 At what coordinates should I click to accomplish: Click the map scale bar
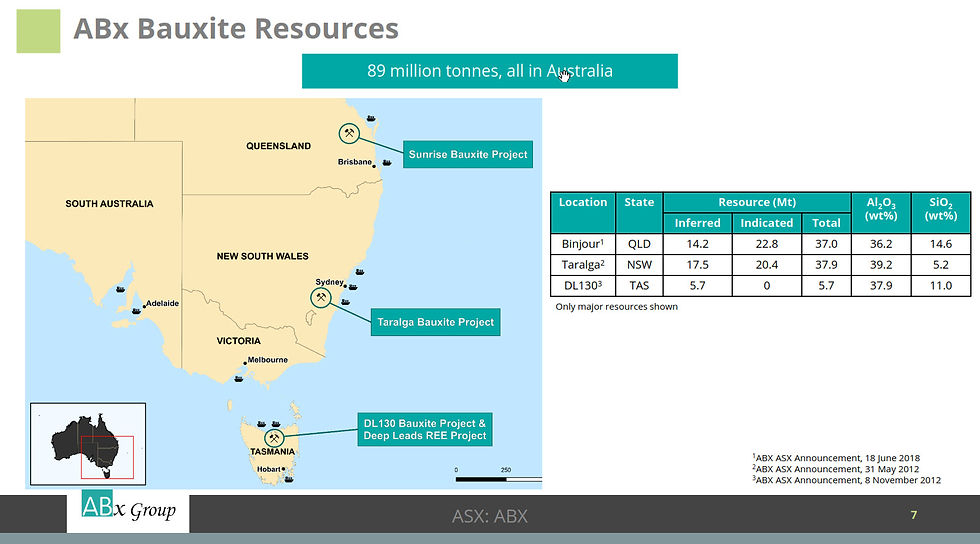(x=499, y=480)
